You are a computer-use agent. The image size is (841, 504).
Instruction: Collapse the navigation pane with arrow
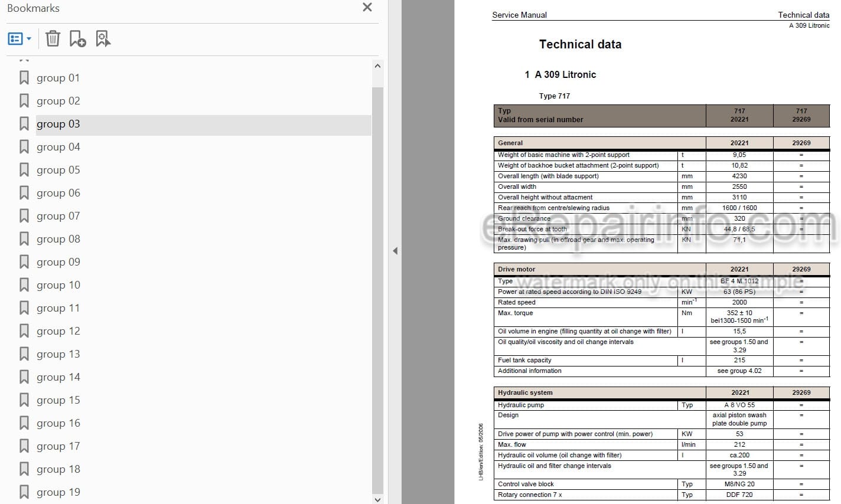395,251
